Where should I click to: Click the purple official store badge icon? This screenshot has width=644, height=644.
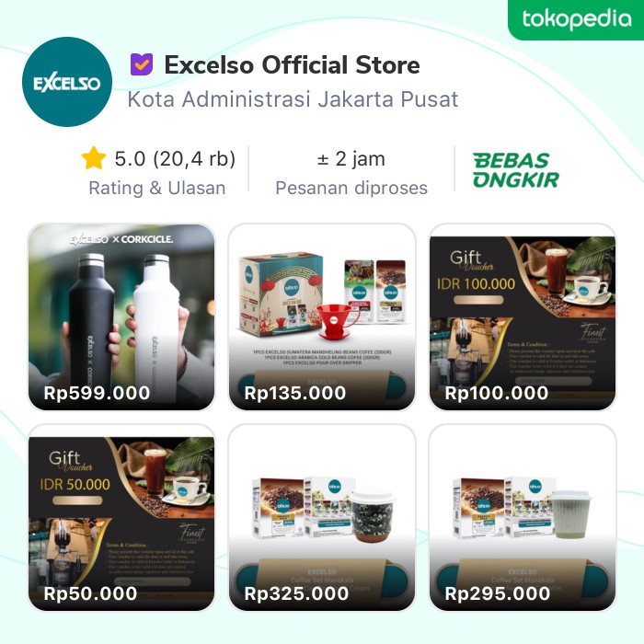pos(142,64)
